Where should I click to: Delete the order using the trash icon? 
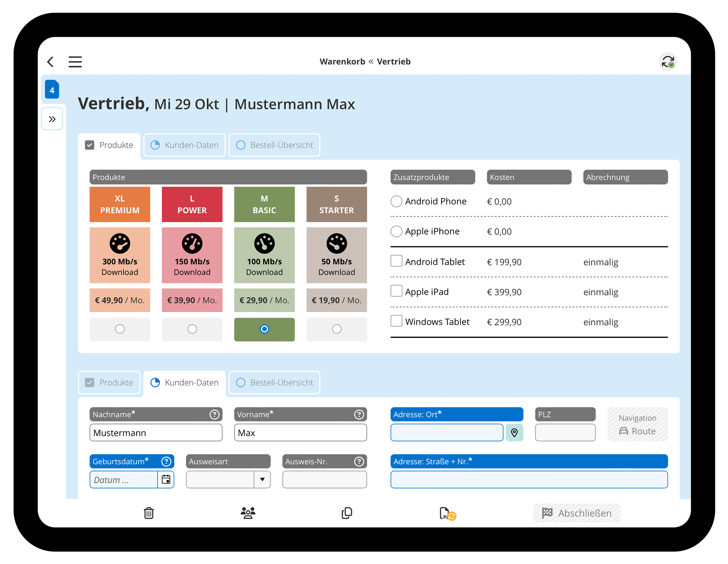pos(148,513)
